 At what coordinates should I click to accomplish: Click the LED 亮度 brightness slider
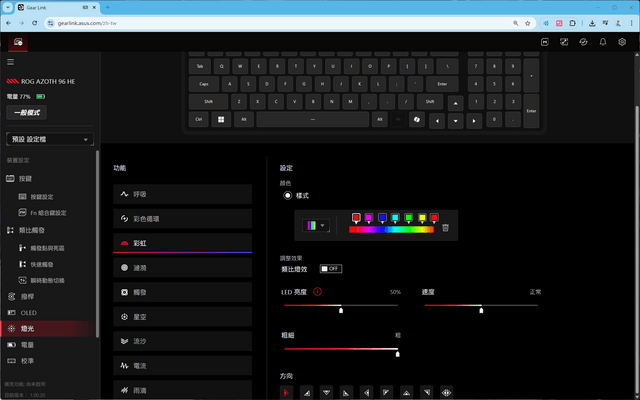(x=341, y=305)
